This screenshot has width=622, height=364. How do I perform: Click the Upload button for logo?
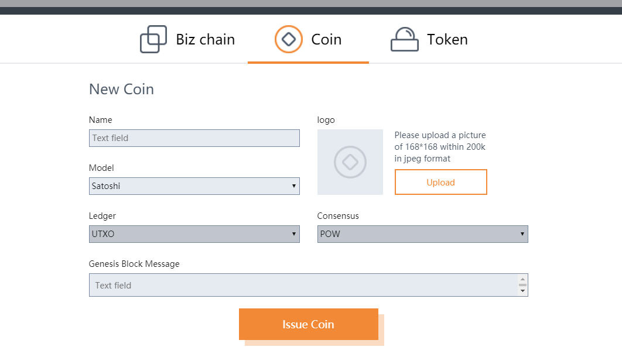(x=440, y=182)
